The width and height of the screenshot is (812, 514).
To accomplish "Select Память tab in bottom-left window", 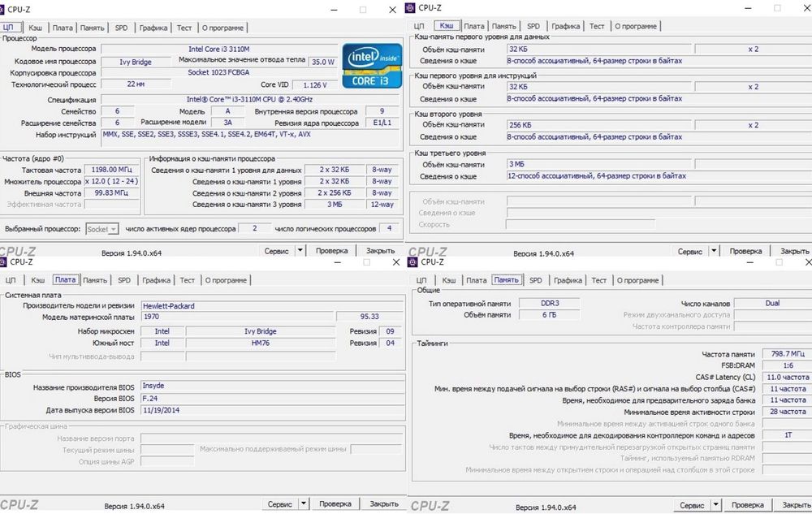I will [95, 280].
